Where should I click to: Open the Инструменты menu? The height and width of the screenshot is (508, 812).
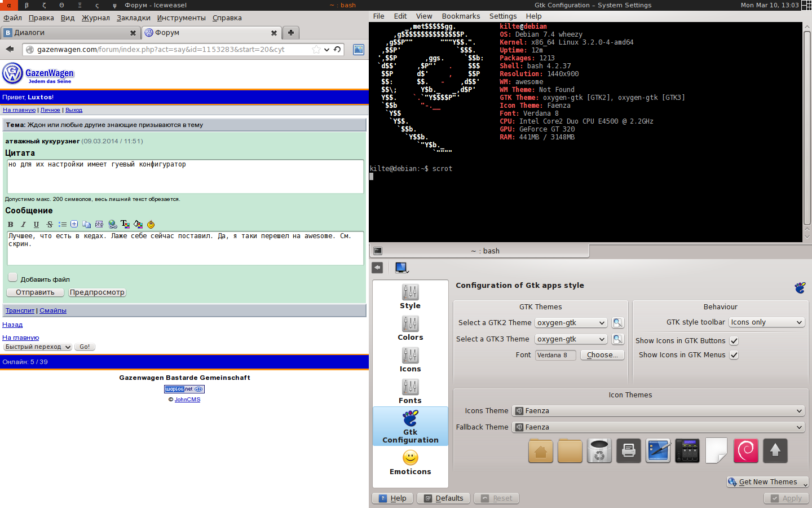[181, 18]
